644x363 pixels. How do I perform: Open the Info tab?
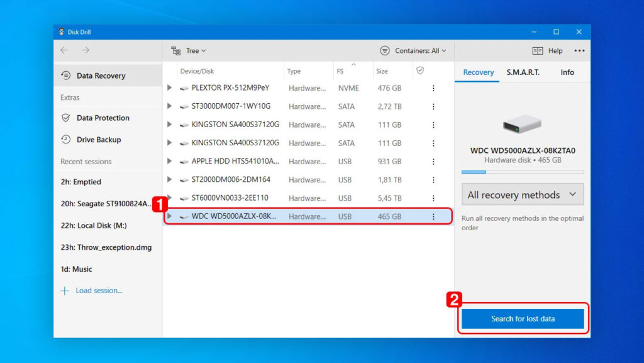(x=567, y=72)
